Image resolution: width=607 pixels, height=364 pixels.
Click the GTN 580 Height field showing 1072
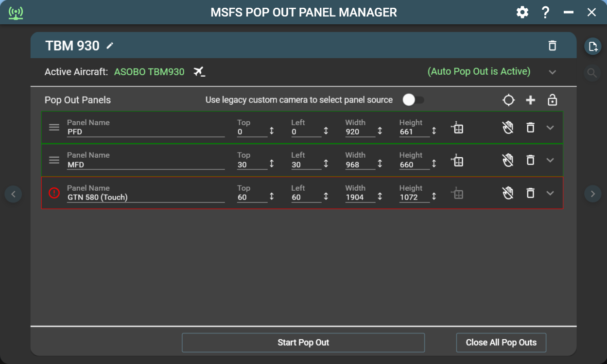pyautogui.click(x=414, y=197)
